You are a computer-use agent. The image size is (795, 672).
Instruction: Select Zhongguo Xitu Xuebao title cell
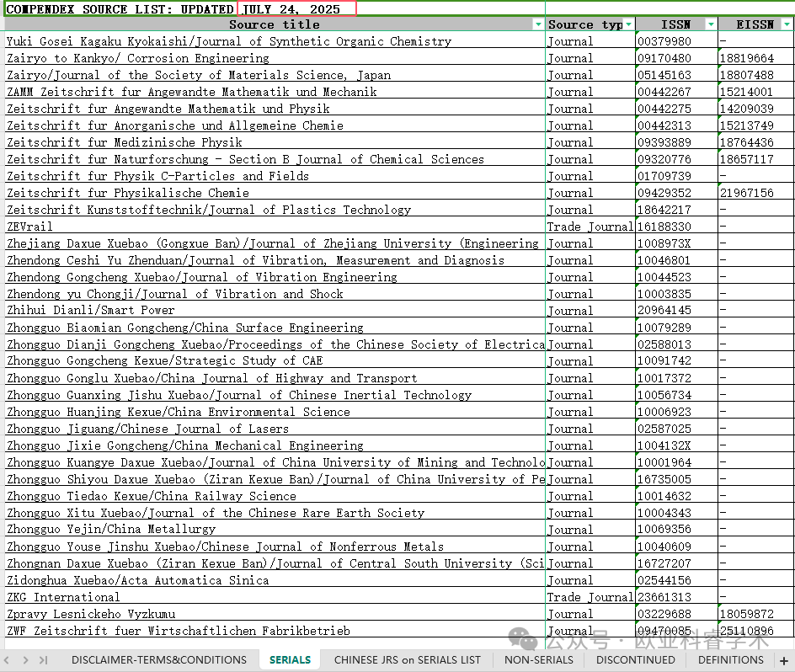[x=275, y=512]
